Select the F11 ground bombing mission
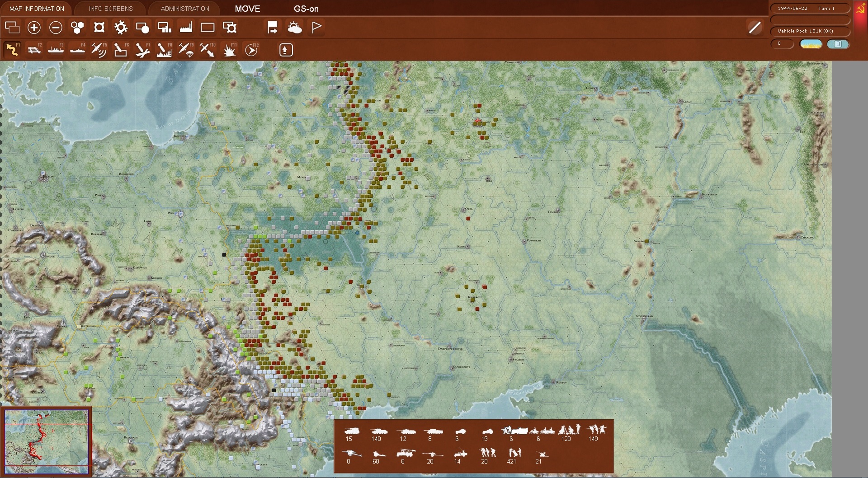868x478 pixels. [x=230, y=50]
